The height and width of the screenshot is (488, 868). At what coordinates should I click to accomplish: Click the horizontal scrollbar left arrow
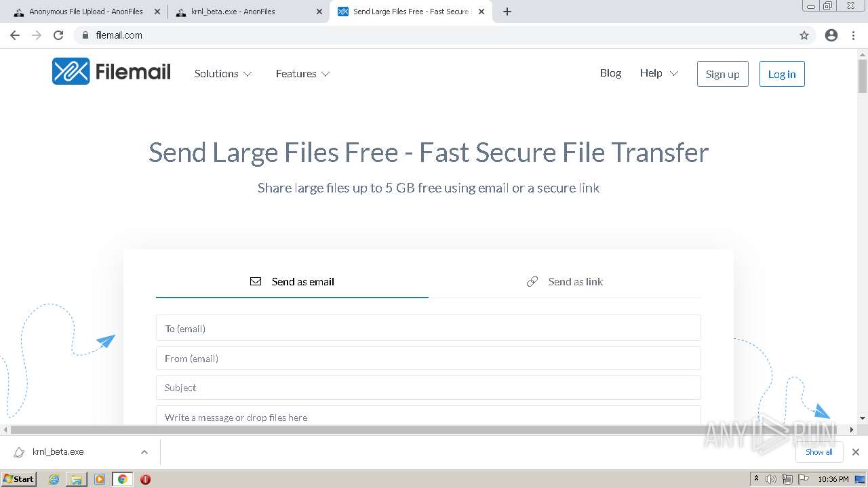tap(5, 430)
